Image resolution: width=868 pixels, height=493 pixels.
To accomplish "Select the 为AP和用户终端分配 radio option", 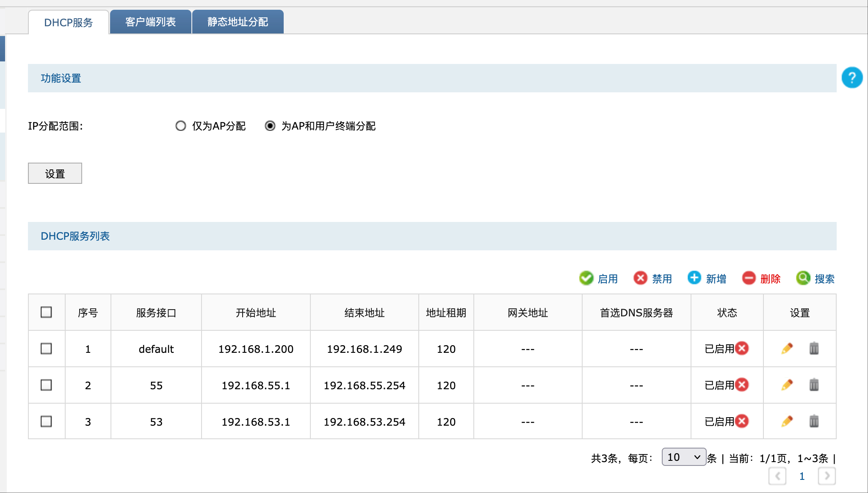I will click(270, 126).
